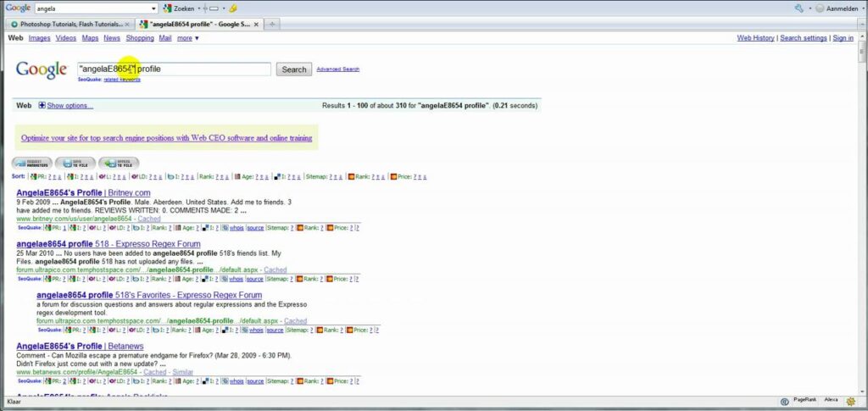Click SeoQuake Append to File button
This screenshot has height=411, width=868.
pyautogui.click(x=119, y=164)
